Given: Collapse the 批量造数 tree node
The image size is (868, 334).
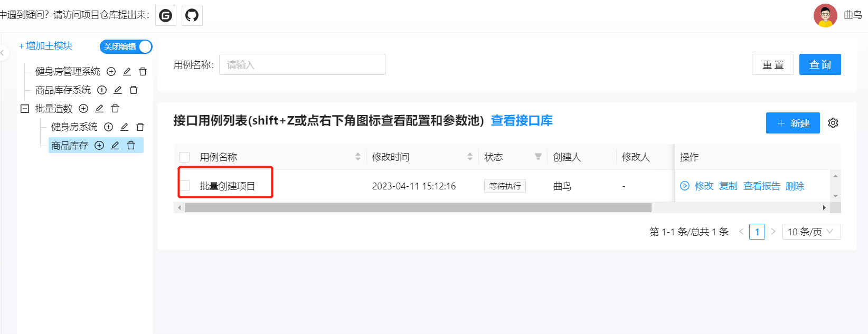Looking at the screenshot, I should pyautogui.click(x=24, y=109).
